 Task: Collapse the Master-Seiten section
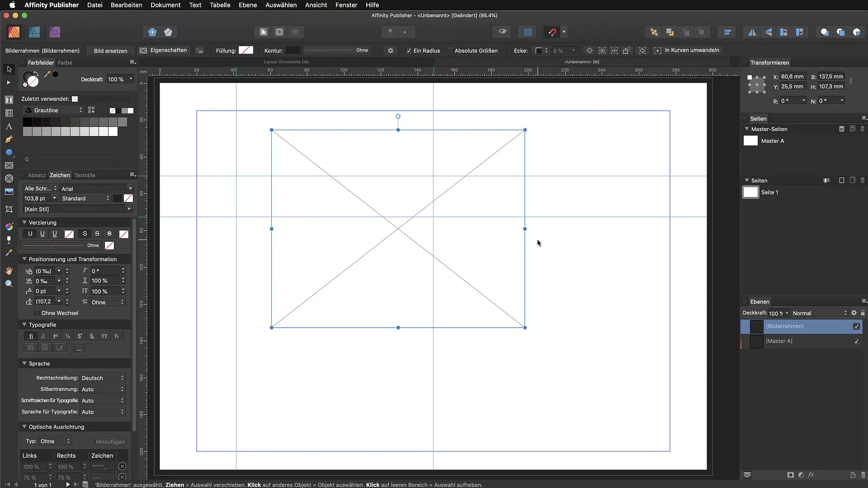pyautogui.click(x=747, y=129)
